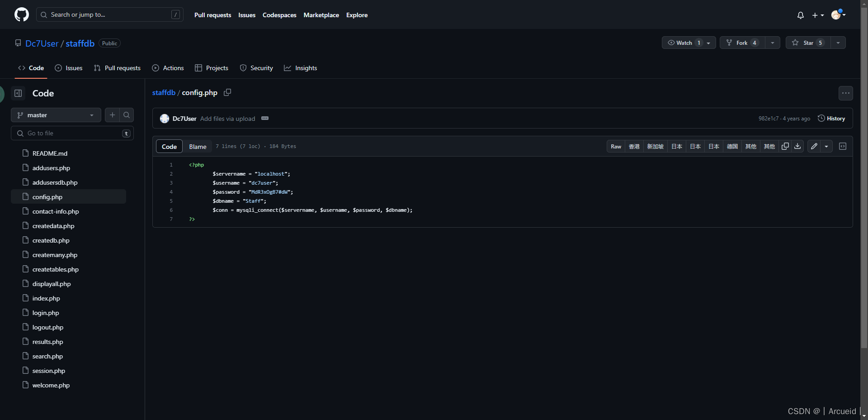868x420 pixels.
Task: Open GitHub home via Octocat logo
Action: (22, 14)
